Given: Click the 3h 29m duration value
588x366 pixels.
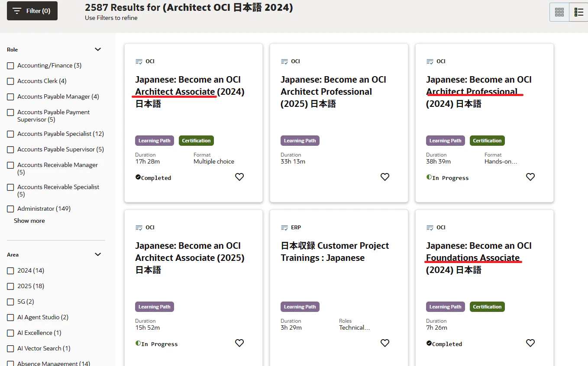Looking at the screenshot, I should (291, 327).
